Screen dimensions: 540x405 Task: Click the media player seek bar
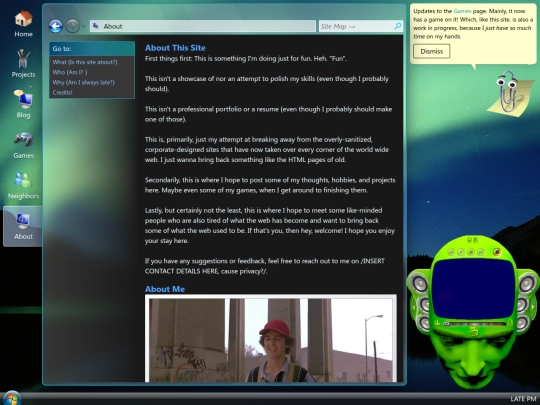point(475,324)
